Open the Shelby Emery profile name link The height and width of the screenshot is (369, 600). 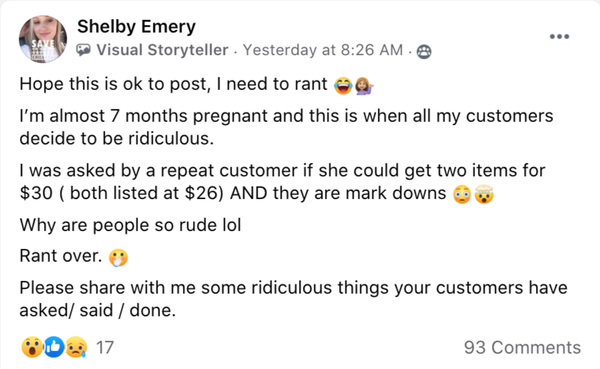[x=136, y=27]
